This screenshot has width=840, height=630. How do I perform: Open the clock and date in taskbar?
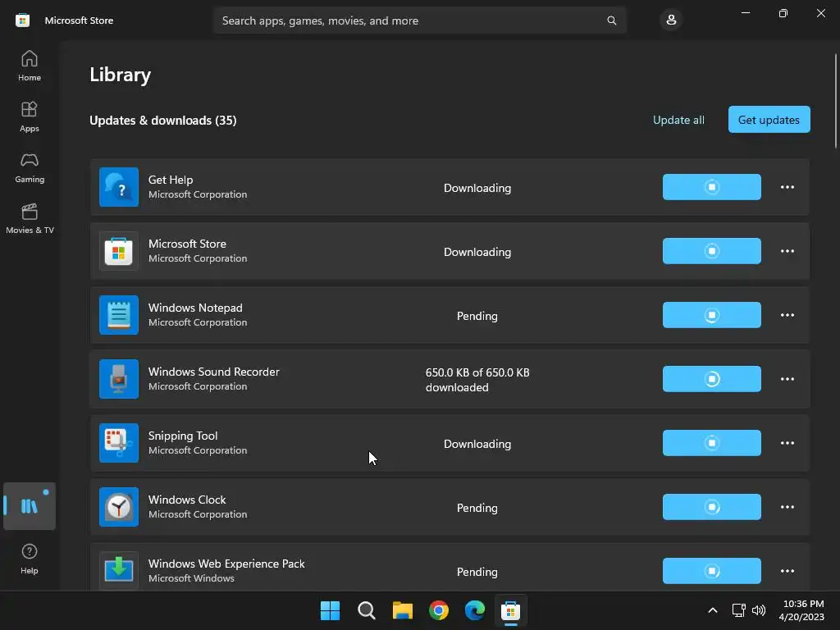tap(802, 610)
